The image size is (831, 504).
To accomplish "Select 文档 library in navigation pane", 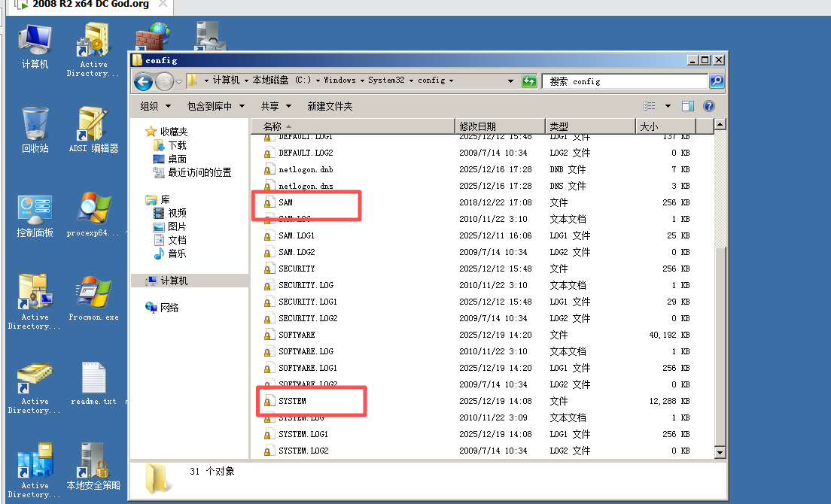I will tap(169, 240).
